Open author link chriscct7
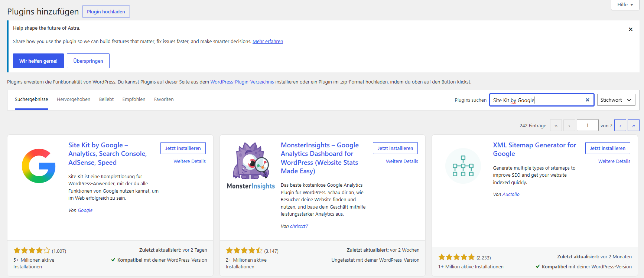This screenshot has height=278, width=644. [299, 226]
